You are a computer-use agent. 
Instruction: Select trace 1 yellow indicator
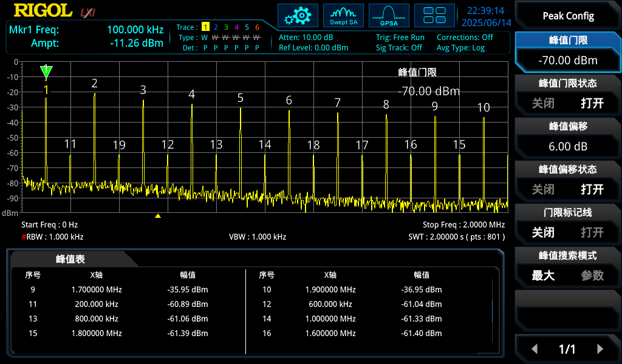(x=205, y=27)
